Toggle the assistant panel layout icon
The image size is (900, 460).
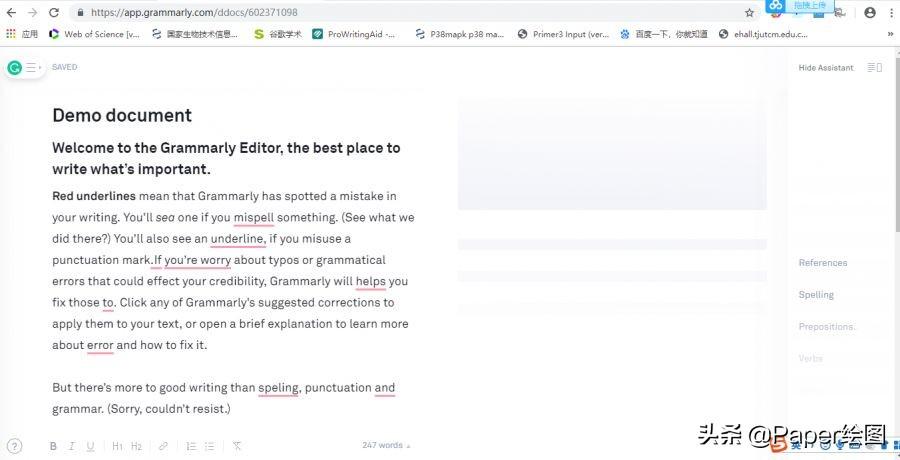tap(875, 68)
